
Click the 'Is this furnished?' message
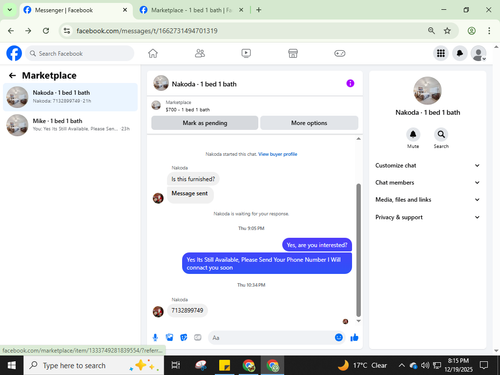(x=193, y=179)
